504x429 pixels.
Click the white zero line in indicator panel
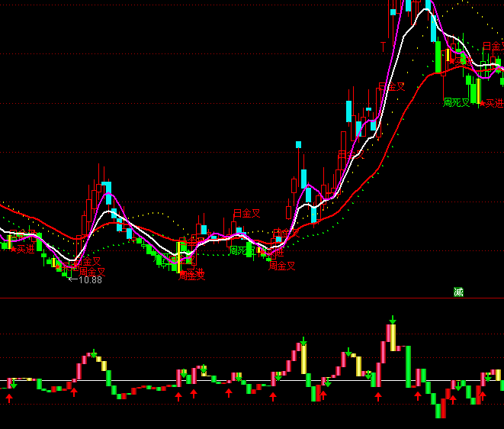[x=152, y=380]
